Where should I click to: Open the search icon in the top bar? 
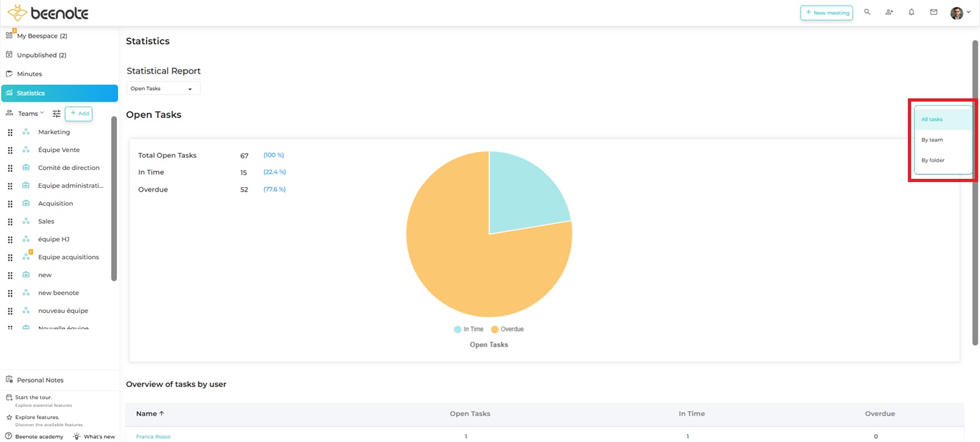866,11
